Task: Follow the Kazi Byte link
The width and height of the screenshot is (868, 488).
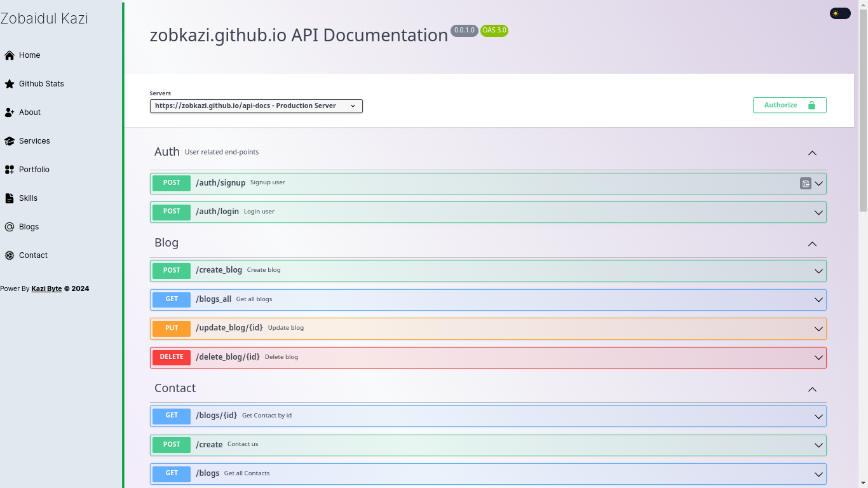Action: click(47, 288)
